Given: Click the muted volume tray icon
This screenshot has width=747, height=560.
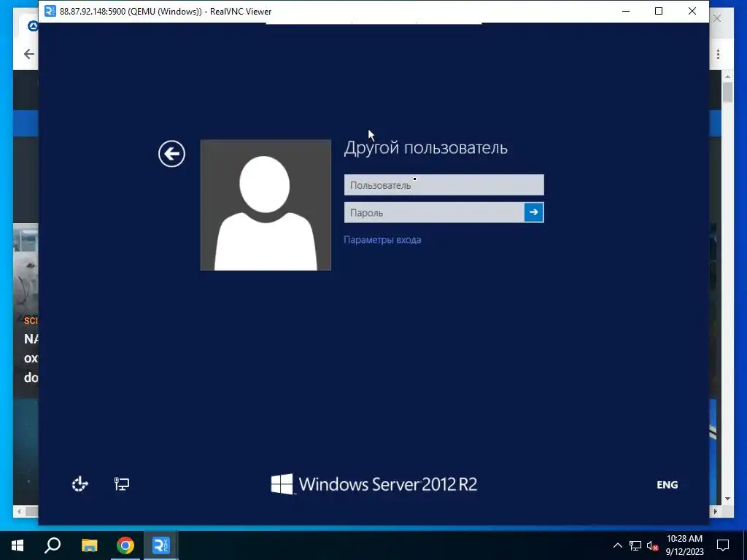Looking at the screenshot, I should tap(652, 545).
